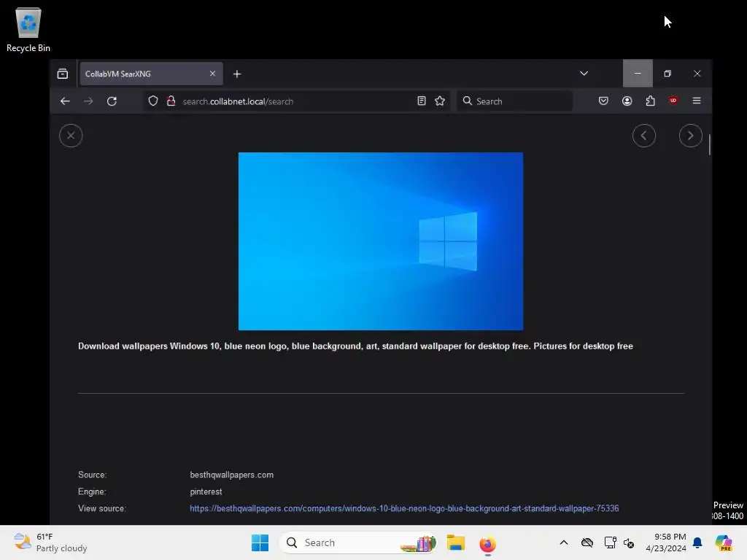Open Save to Pocket icon
The image size is (747, 560).
[x=603, y=101]
